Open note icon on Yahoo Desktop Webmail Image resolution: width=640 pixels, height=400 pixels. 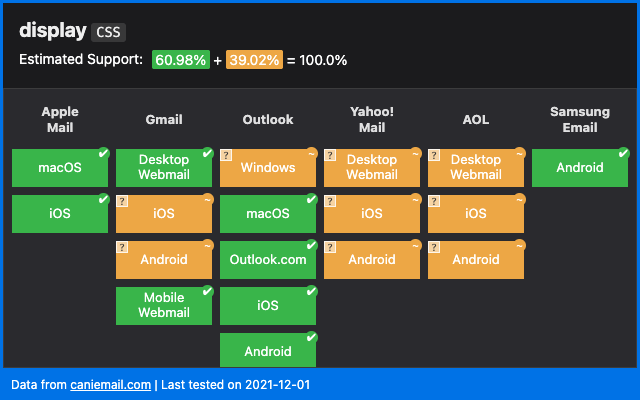[x=330, y=155]
